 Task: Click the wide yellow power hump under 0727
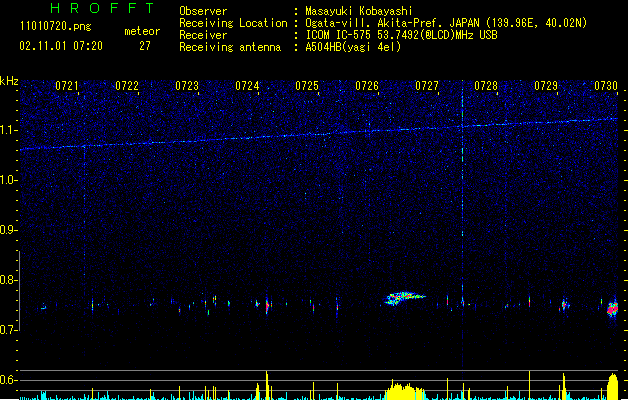(x=405, y=392)
